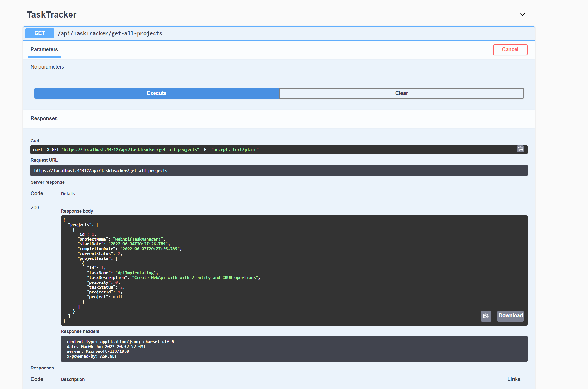Cancel the try-it-out mode
The image size is (588, 389).
[x=510, y=49]
